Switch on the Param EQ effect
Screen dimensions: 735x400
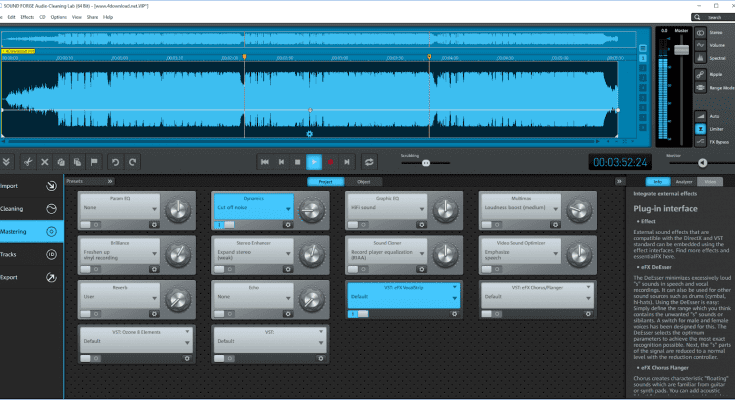coord(87,224)
